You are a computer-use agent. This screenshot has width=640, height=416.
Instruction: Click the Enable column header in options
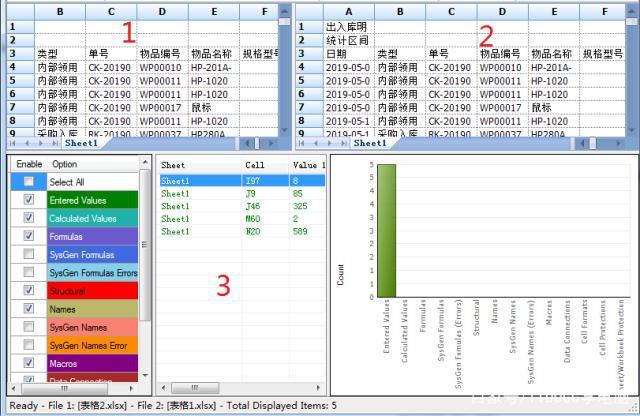click(x=29, y=164)
